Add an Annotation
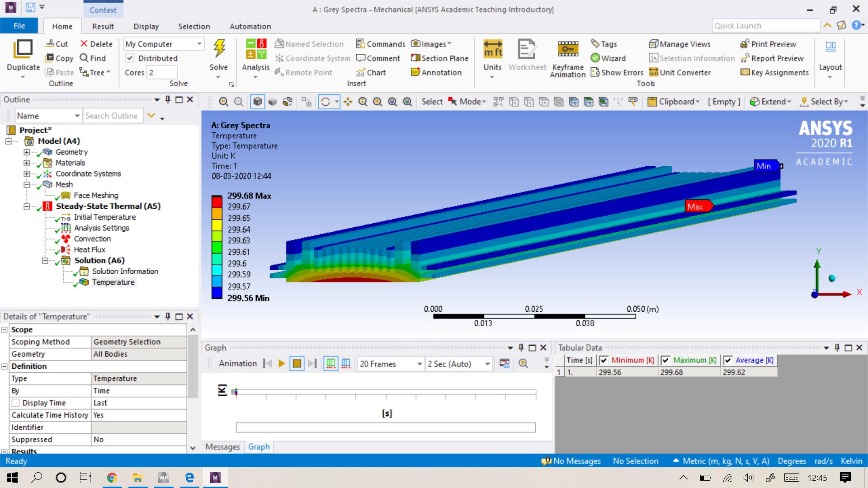The image size is (868, 488). click(436, 72)
